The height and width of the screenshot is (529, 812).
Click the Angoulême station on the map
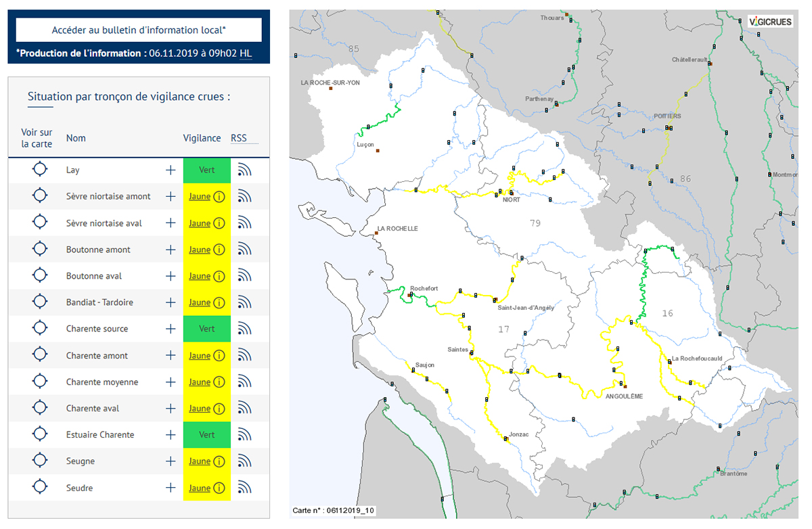pyautogui.click(x=625, y=386)
